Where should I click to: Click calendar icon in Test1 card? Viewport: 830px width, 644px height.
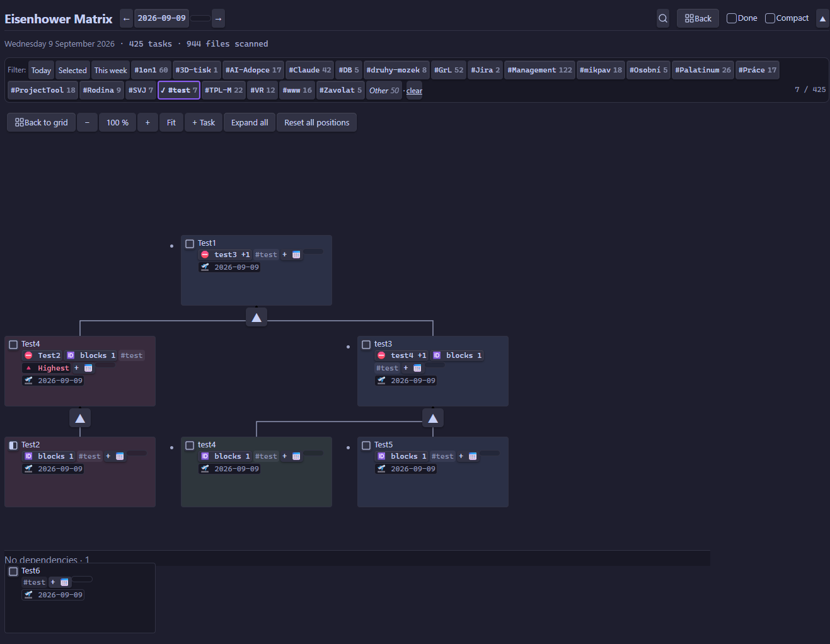[296, 255]
